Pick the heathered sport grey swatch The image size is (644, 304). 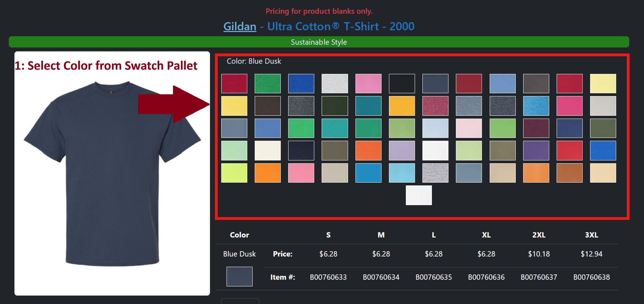[435, 173]
